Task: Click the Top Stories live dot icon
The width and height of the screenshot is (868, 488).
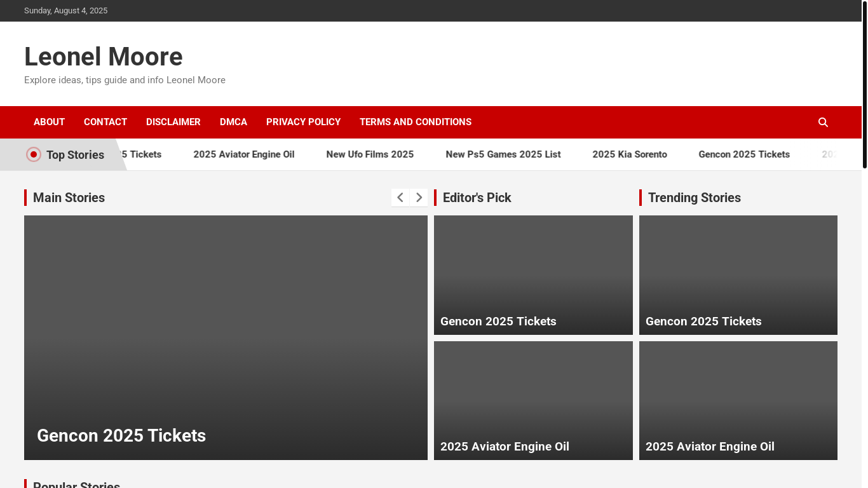Action: tap(34, 154)
